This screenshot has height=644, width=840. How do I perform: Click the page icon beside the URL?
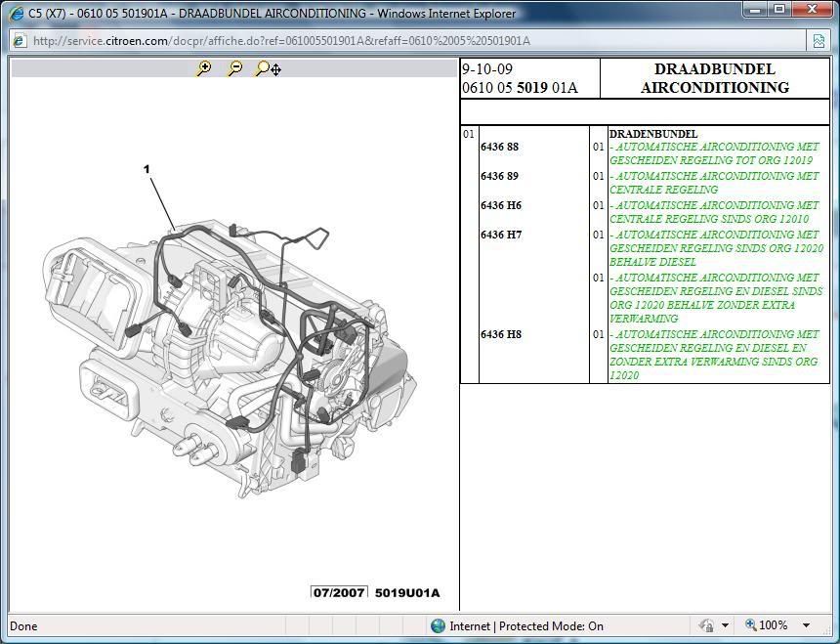[x=20, y=41]
